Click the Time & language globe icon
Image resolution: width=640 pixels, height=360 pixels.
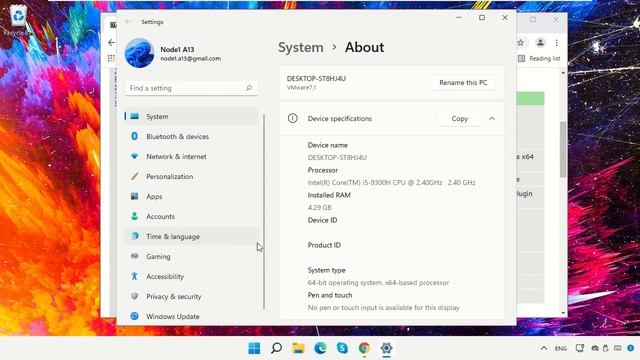coord(135,236)
